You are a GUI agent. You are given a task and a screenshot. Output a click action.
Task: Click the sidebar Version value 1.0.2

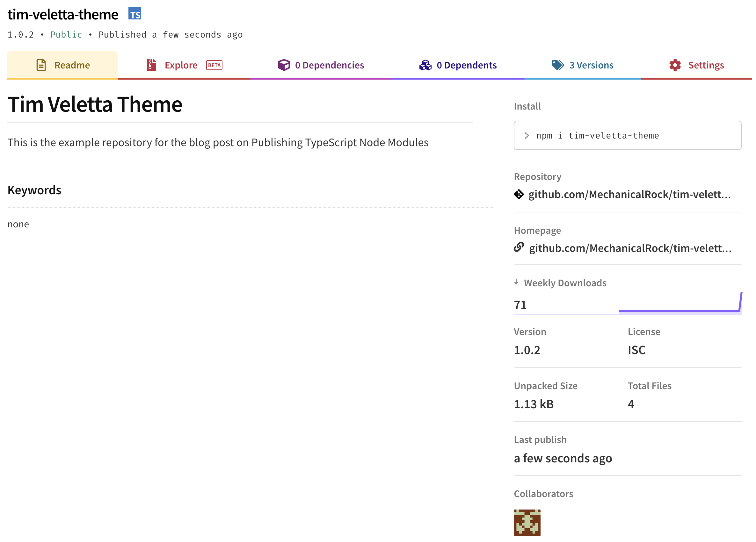click(x=527, y=350)
